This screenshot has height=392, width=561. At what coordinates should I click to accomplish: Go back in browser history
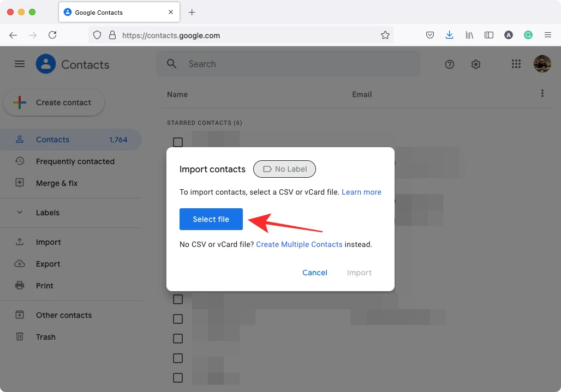[13, 35]
